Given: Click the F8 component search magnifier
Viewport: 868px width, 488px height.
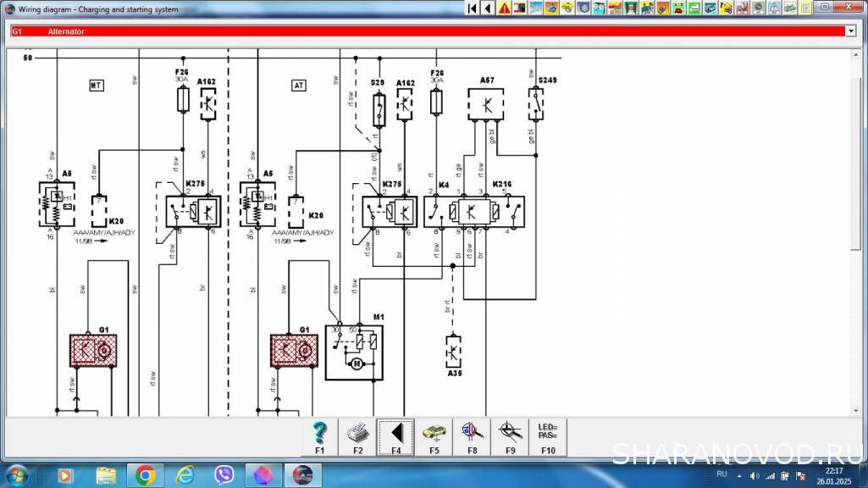Looking at the screenshot, I should pos(472,437).
